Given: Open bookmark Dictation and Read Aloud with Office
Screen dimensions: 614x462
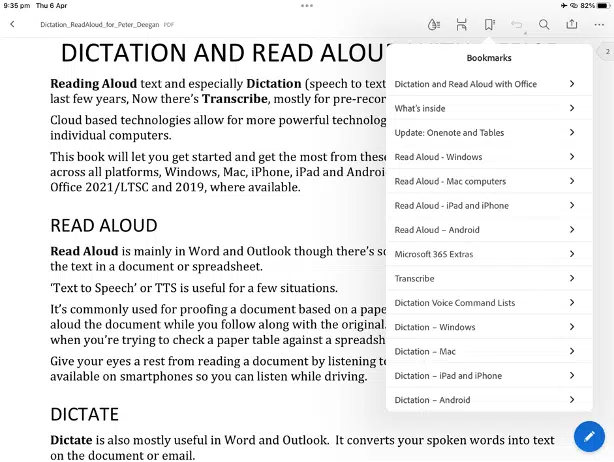Looking at the screenshot, I should (x=489, y=84).
